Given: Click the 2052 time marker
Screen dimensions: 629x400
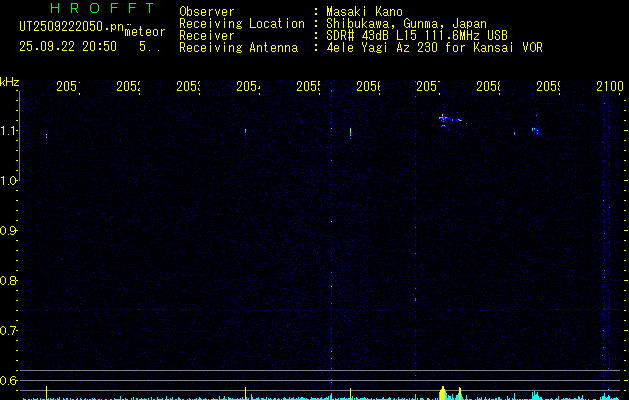Looking at the screenshot, I should (x=128, y=87).
